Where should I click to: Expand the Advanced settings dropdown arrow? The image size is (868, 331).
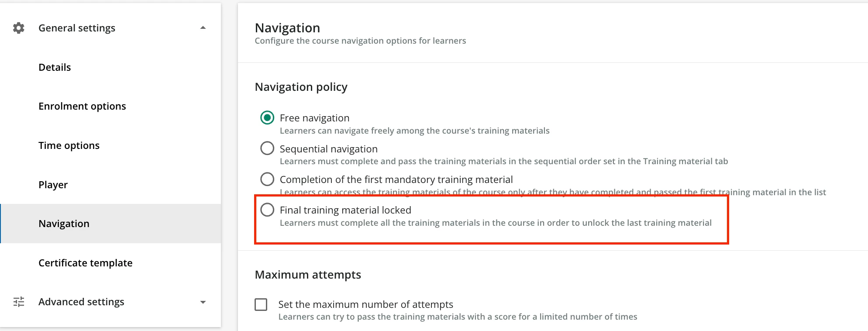[203, 302]
